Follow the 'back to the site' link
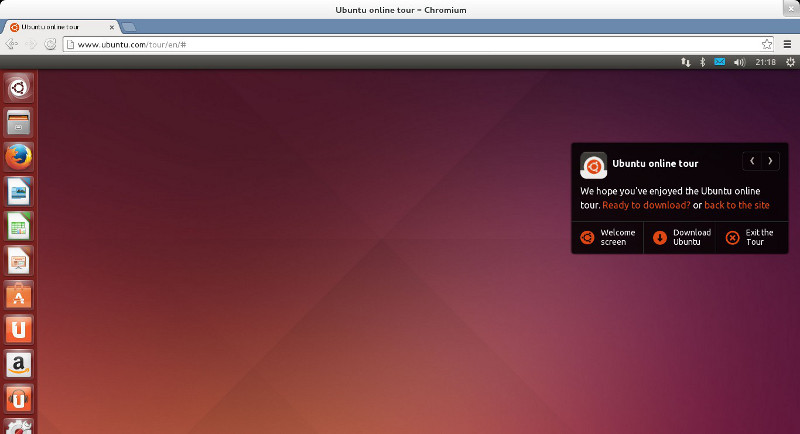The image size is (800, 434). click(x=737, y=205)
